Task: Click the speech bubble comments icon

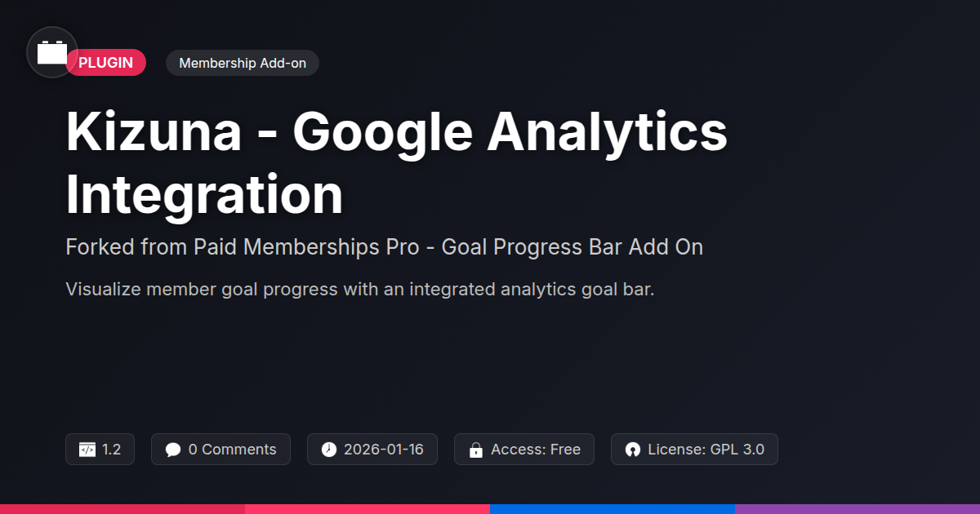Action: pos(172,450)
